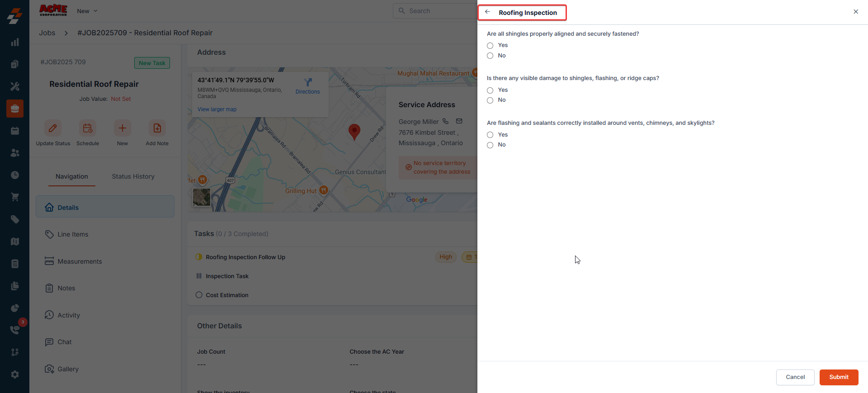Click the High priority badge
This screenshot has width=868, height=393.
click(x=446, y=257)
